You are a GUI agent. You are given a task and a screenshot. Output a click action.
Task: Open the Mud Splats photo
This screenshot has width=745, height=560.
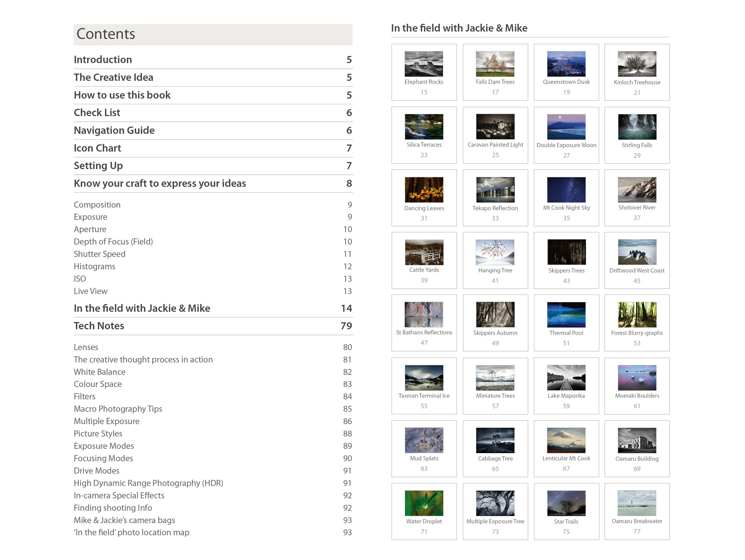click(424, 441)
